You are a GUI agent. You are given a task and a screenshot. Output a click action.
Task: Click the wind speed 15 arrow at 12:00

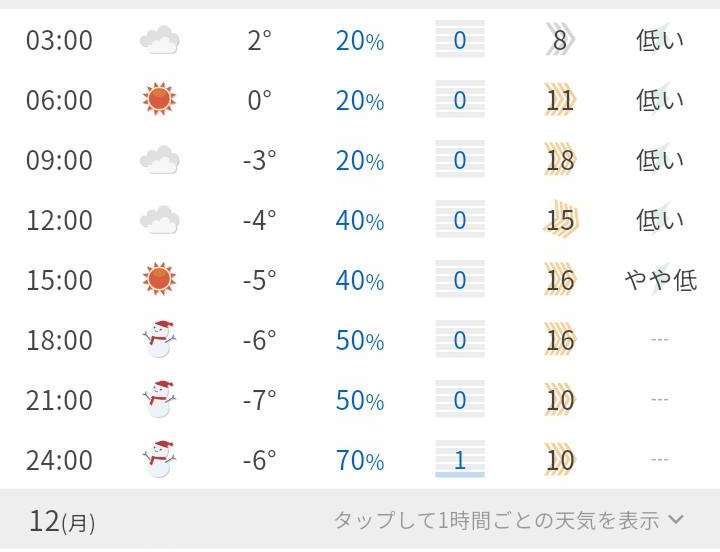560,220
